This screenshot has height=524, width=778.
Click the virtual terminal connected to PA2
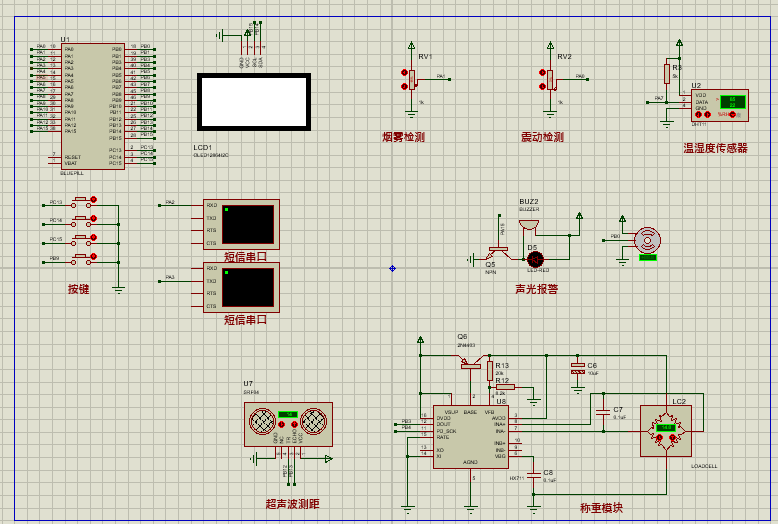242,224
